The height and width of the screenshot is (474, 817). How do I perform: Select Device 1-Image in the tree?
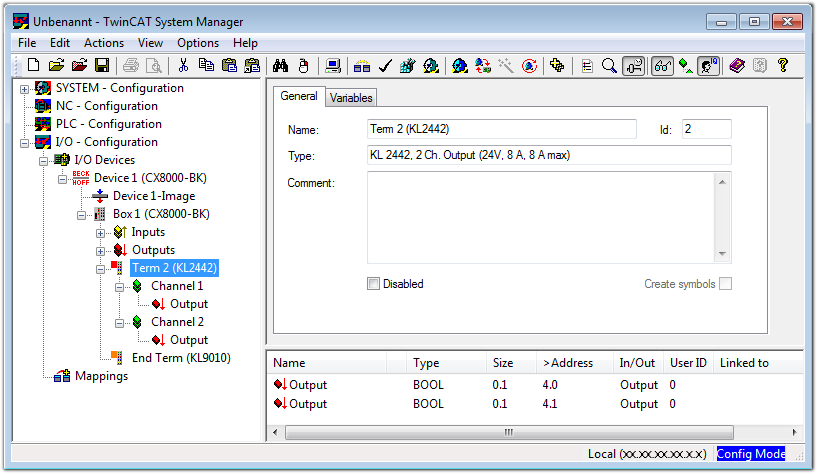coord(154,196)
